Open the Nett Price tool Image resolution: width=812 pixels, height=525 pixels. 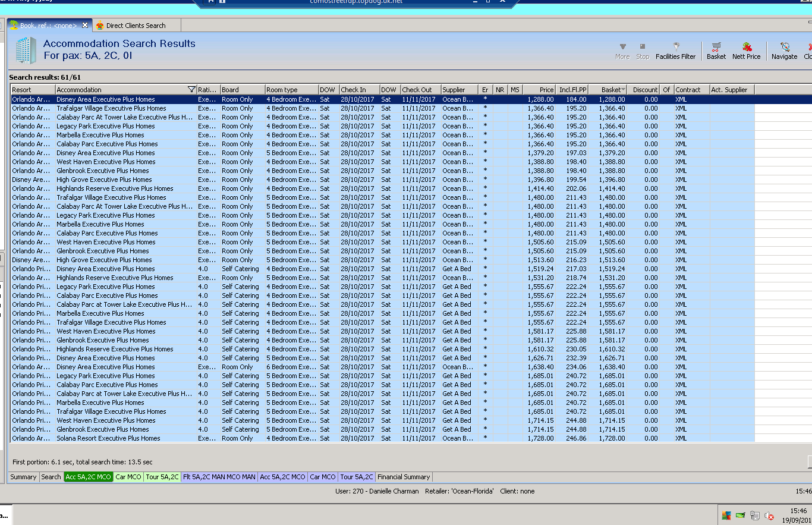click(x=746, y=51)
